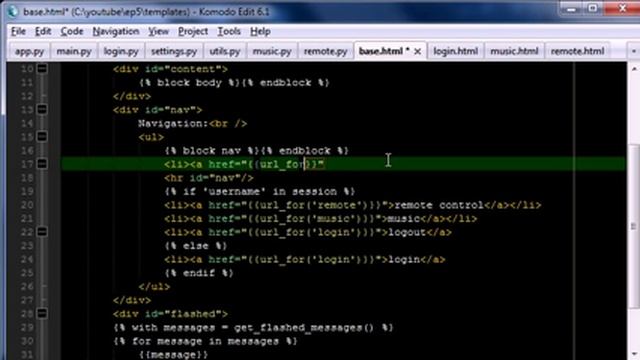Click the 'Navigation:' text on line 14

click(x=173, y=123)
